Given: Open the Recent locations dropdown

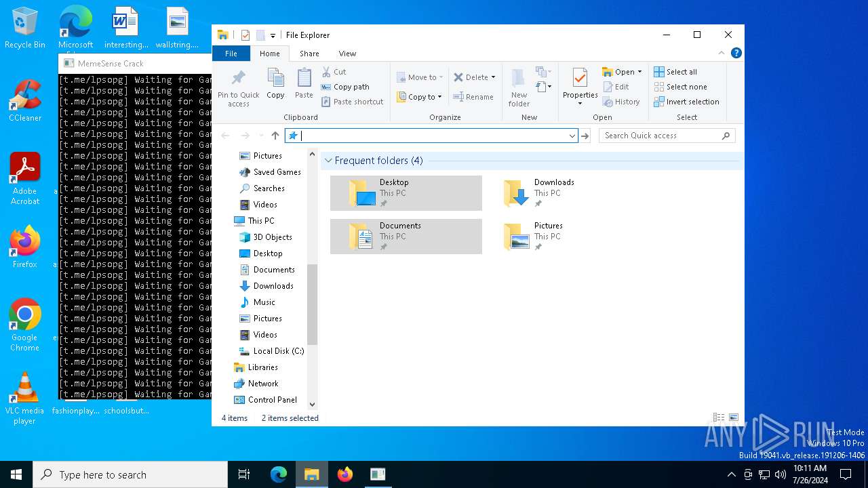Looking at the screenshot, I should pos(261,136).
